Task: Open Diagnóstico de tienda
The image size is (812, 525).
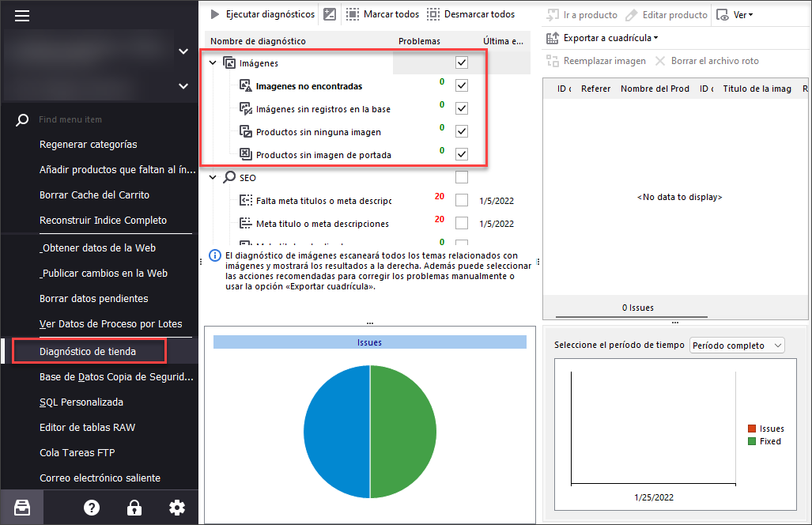Action: [88, 352]
